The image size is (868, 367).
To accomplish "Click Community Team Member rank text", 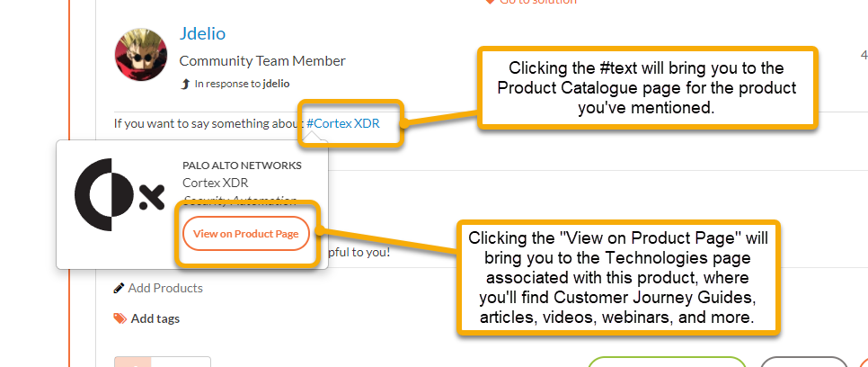I will pos(262,61).
